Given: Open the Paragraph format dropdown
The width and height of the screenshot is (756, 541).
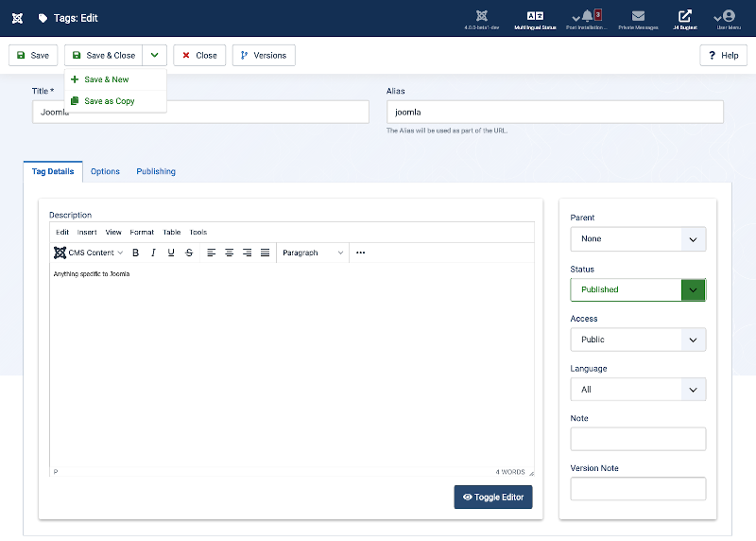Looking at the screenshot, I should coord(313,253).
